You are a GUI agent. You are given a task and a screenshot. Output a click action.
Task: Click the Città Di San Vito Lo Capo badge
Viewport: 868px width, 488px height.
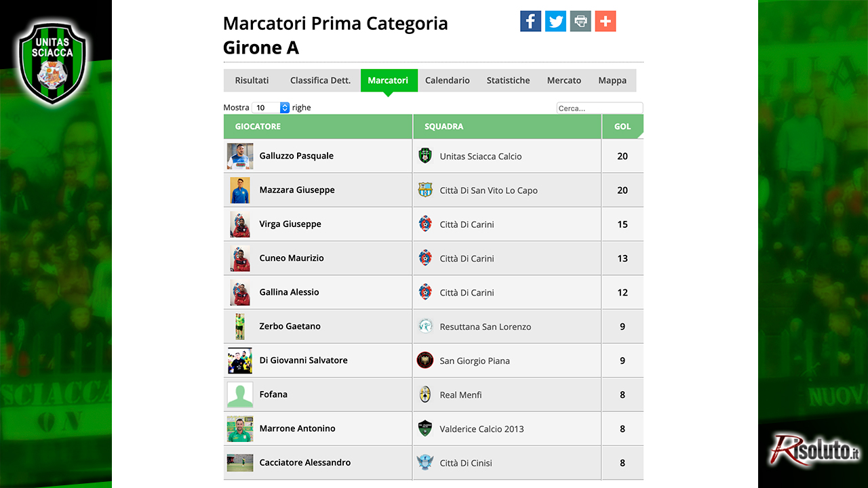(x=425, y=190)
